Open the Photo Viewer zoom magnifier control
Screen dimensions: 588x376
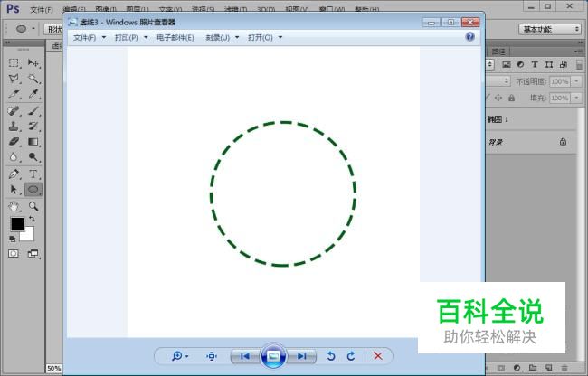click(180, 356)
